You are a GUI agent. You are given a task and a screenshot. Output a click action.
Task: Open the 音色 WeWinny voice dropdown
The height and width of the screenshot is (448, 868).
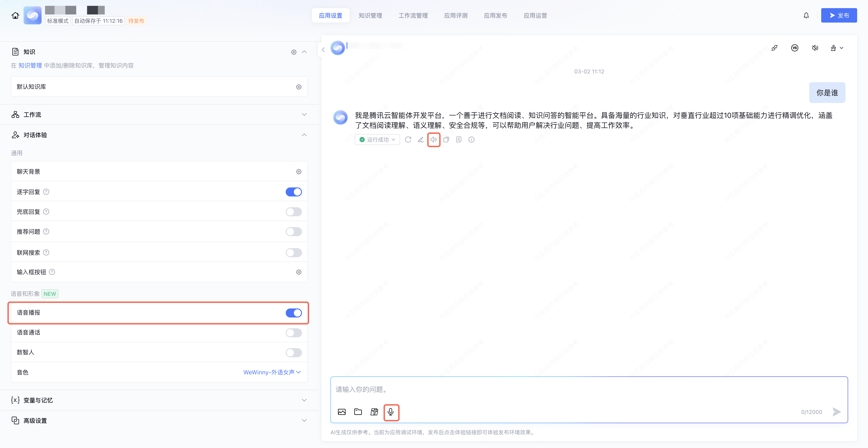coord(271,372)
